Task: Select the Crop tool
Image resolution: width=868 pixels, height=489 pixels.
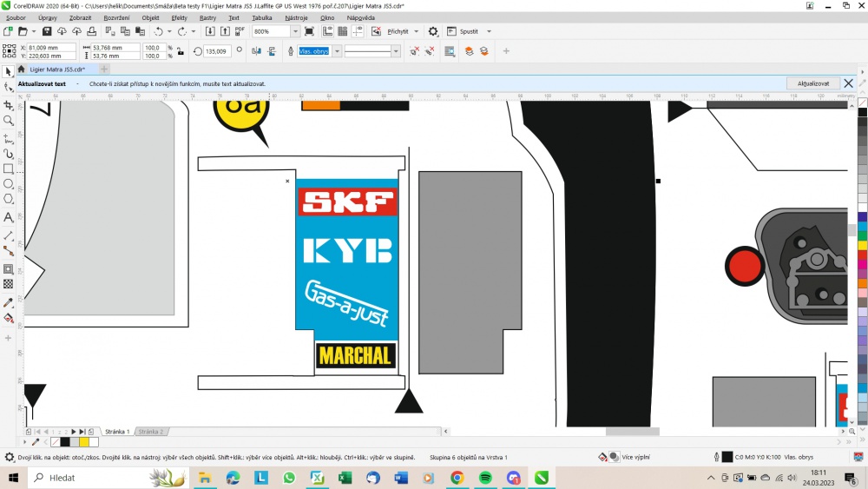Action: pyautogui.click(x=9, y=105)
